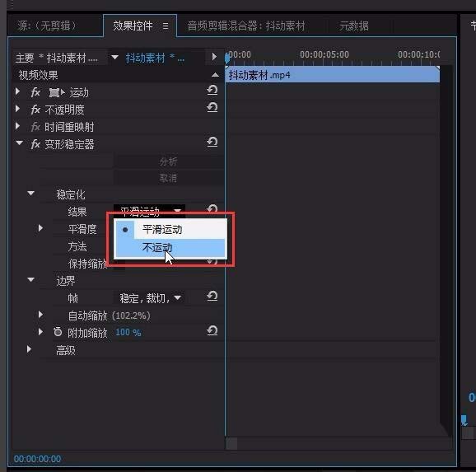This screenshot has width=476, height=472.
Task: Toggle the fx switch for 运动
Action: point(35,92)
